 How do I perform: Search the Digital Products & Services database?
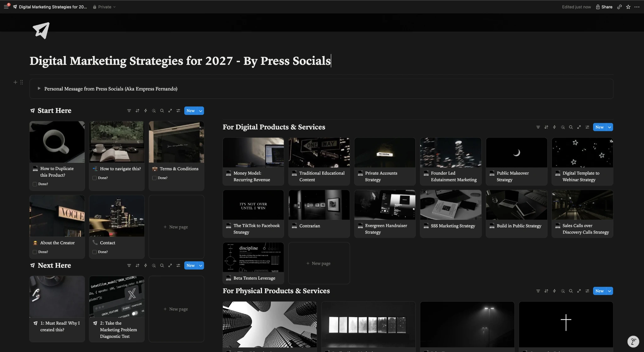(x=571, y=127)
